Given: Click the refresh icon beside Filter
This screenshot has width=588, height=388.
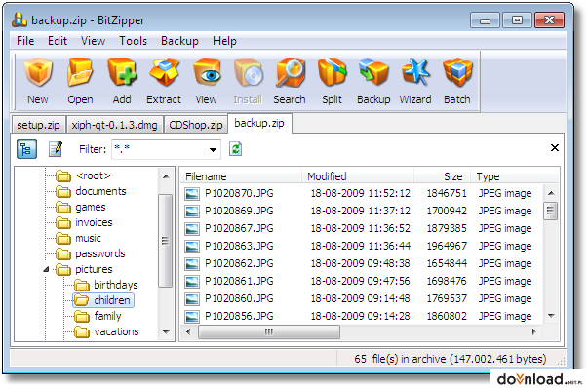Looking at the screenshot, I should (x=236, y=149).
